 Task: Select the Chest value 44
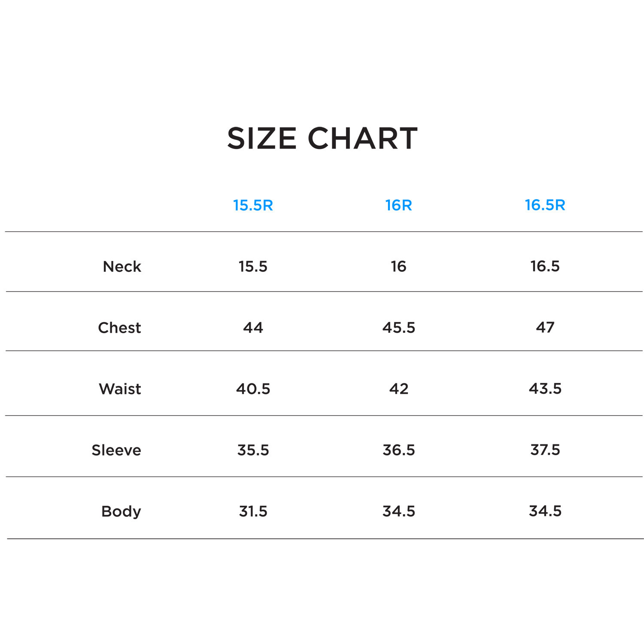pos(253,328)
